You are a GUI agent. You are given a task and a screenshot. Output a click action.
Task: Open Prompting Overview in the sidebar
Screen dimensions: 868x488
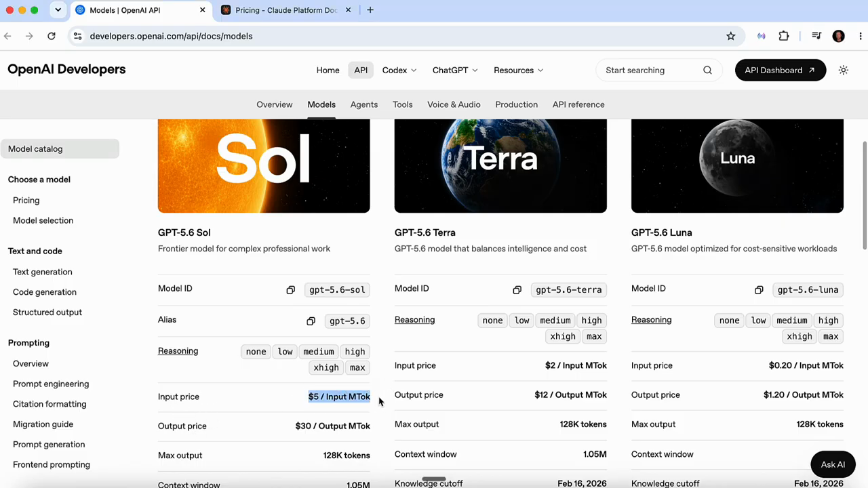(31, 364)
